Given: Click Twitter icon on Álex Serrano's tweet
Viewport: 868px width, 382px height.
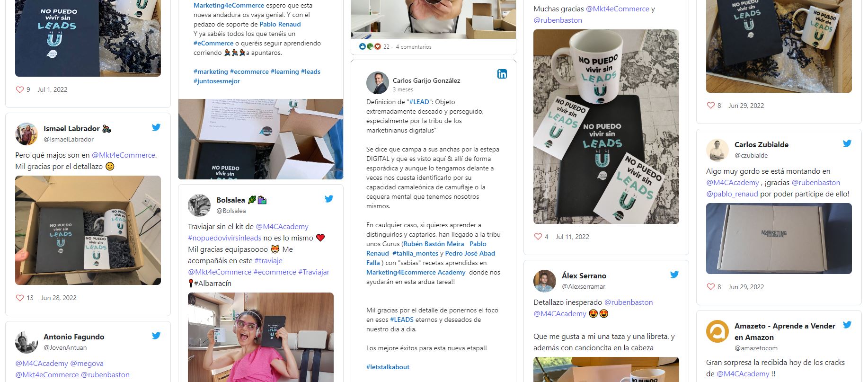Looking at the screenshot, I should (x=674, y=275).
